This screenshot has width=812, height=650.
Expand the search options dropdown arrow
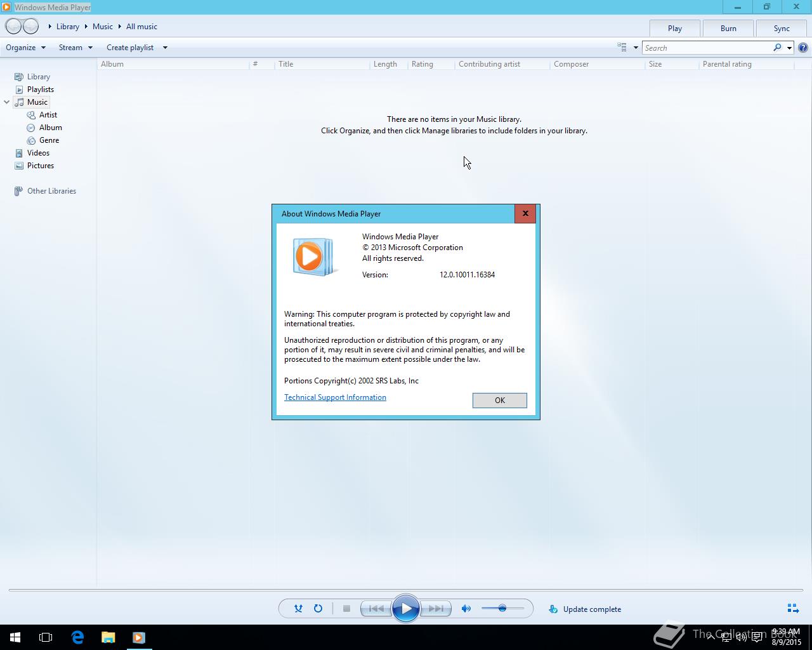click(789, 48)
